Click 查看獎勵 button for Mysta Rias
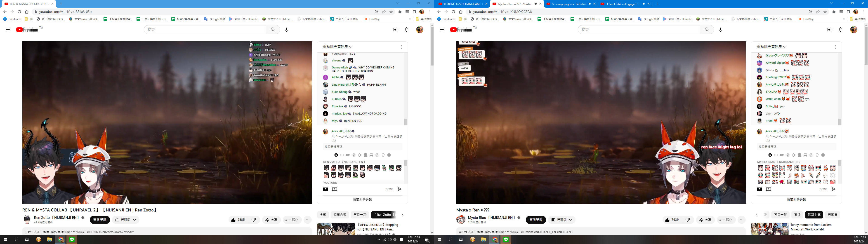 (536, 220)
